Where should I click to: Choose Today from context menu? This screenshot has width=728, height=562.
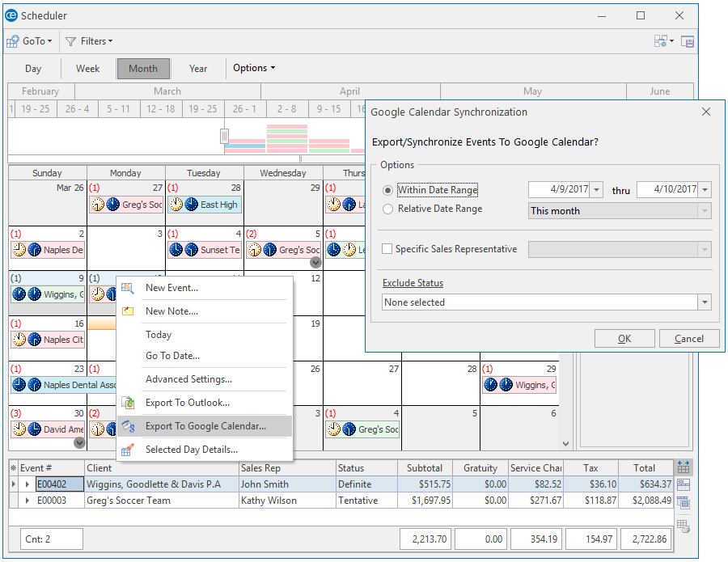tap(159, 335)
